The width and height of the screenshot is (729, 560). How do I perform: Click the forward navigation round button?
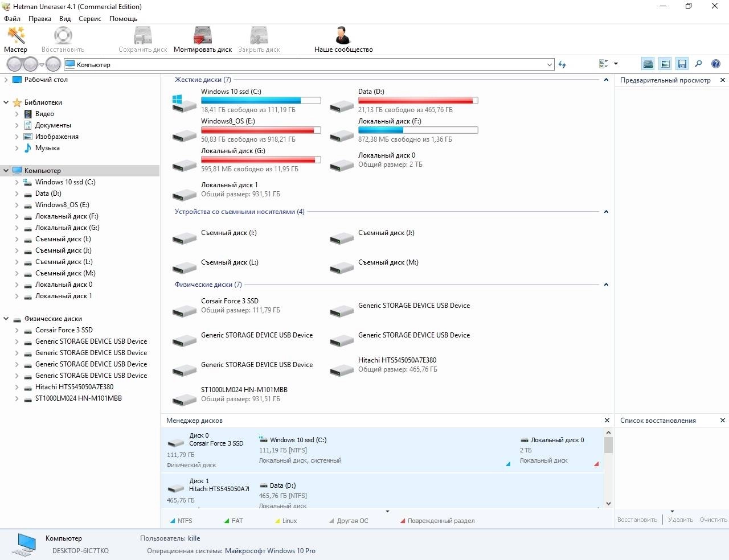[30, 64]
